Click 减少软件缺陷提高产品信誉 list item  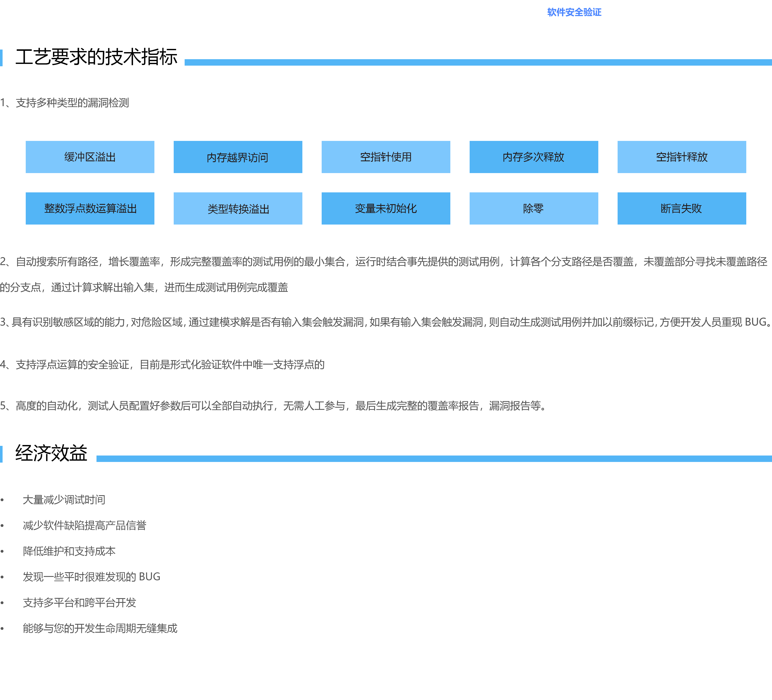(x=84, y=525)
